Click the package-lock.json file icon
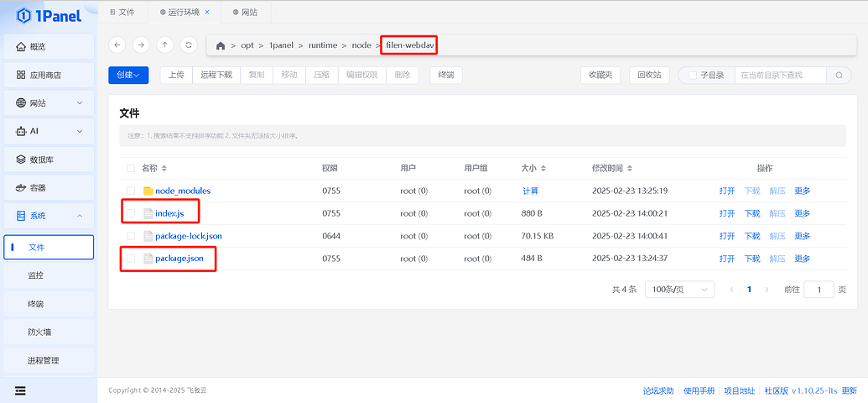Image resolution: width=868 pixels, height=403 pixels. pos(148,236)
